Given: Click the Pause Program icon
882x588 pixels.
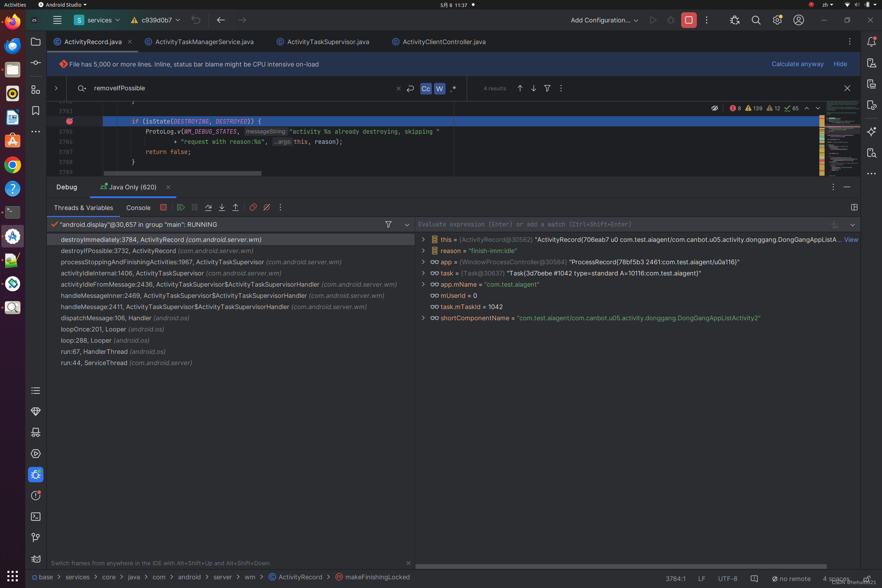Looking at the screenshot, I should coord(194,207).
